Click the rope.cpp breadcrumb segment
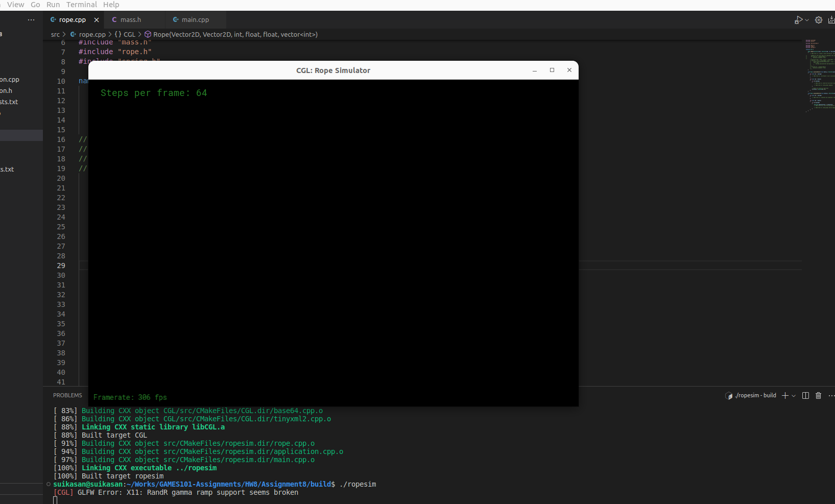This screenshot has height=504, width=835. (x=92, y=34)
